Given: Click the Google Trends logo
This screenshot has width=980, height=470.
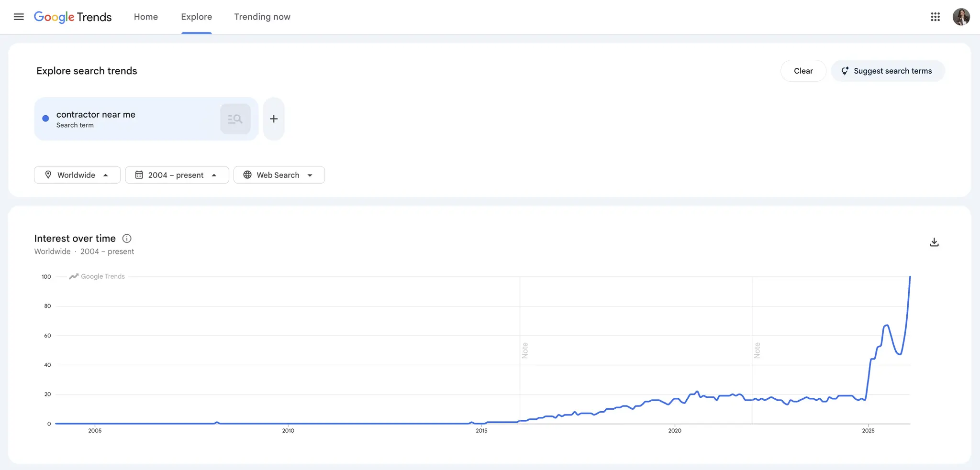Looking at the screenshot, I should coord(72,17).
